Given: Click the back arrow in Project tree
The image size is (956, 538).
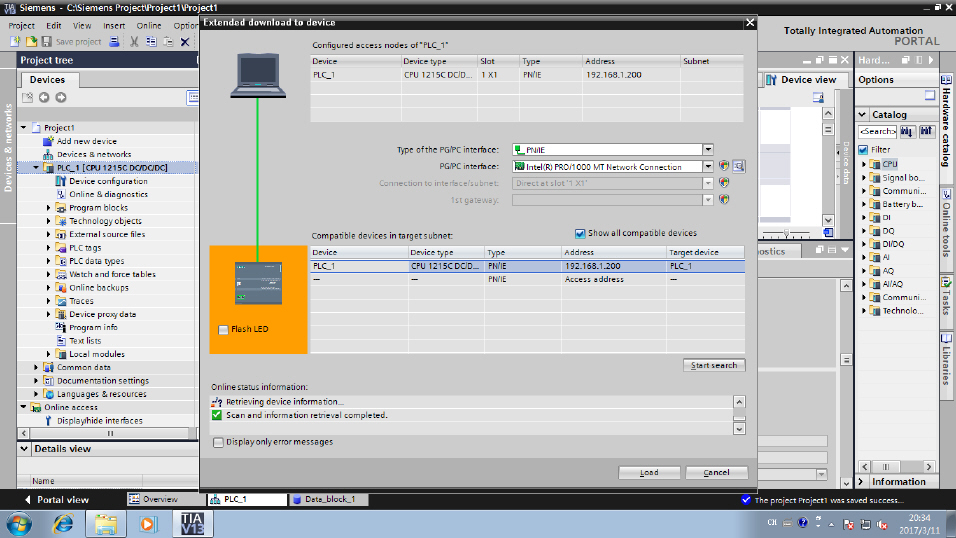Looking at the screenshot, I should click(x=44, y=98).
